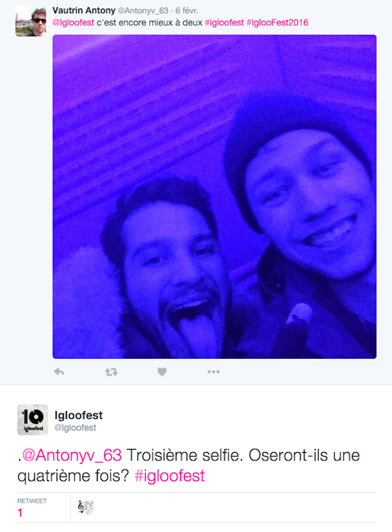The image size is (392, 532).
Task: Click the @Antonyv_63 handle in the tweet header
Action: pos(143,11)
